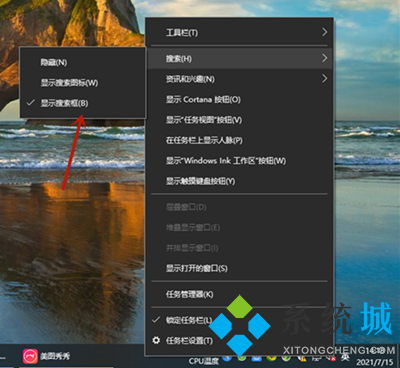Open the 2021/7/15 clock in tray
Image resolution: width=400 pixels, height=368 pixels.
375,362
